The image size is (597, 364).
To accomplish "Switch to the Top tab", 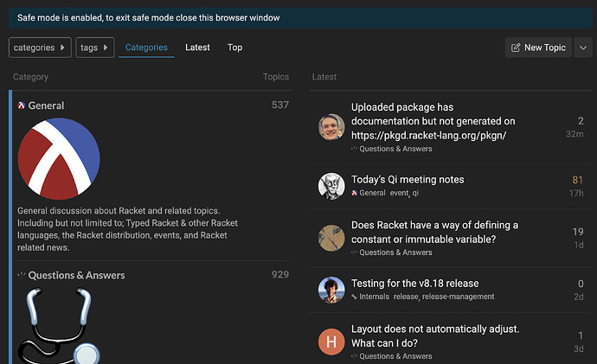I will coord(234,48).
